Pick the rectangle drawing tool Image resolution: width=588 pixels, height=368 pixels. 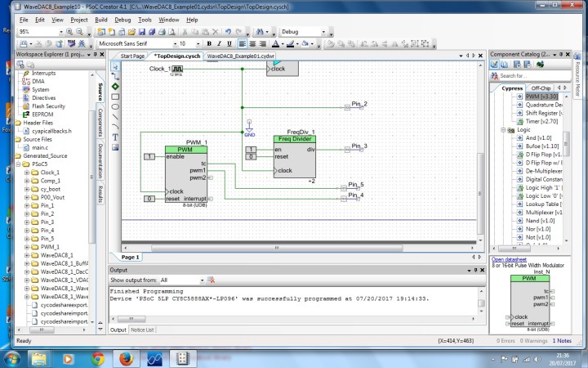tap(115, 96)
